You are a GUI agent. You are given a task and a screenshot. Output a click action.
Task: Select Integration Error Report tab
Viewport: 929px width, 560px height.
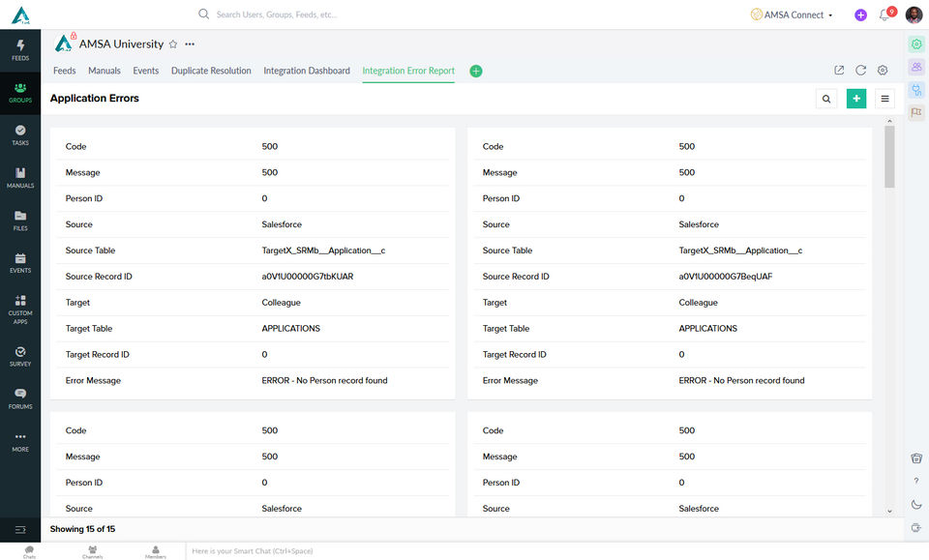coord(408,71)
